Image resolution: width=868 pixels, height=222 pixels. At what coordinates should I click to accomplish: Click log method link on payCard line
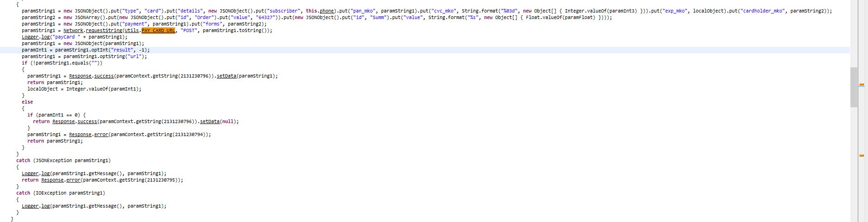45,37
